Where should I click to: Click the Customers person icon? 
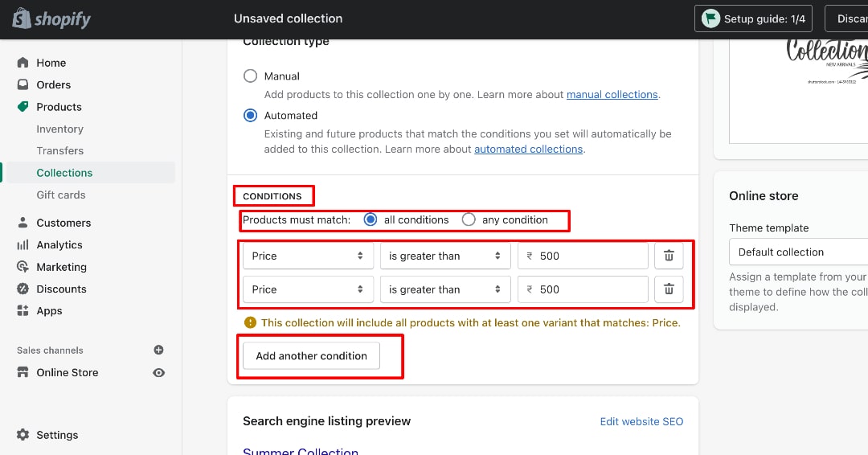[x=23, y=223]
